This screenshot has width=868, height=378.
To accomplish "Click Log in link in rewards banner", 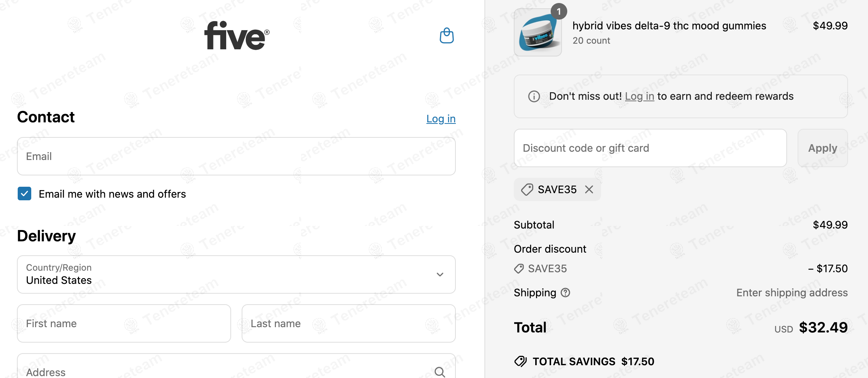I will coord(639,96).
